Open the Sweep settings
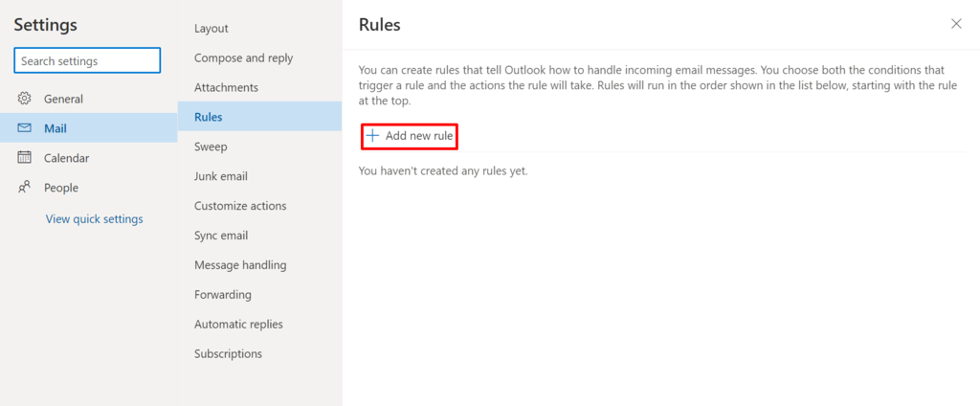This screenshot has height=406, width=980. tap(211, 147)
